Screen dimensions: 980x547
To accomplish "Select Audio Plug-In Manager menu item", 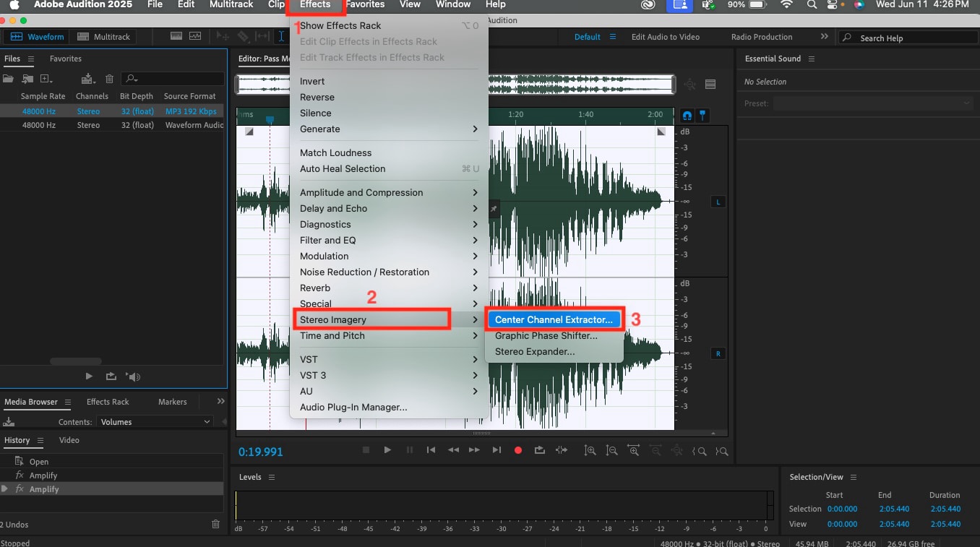I will [x=390, y=407].
